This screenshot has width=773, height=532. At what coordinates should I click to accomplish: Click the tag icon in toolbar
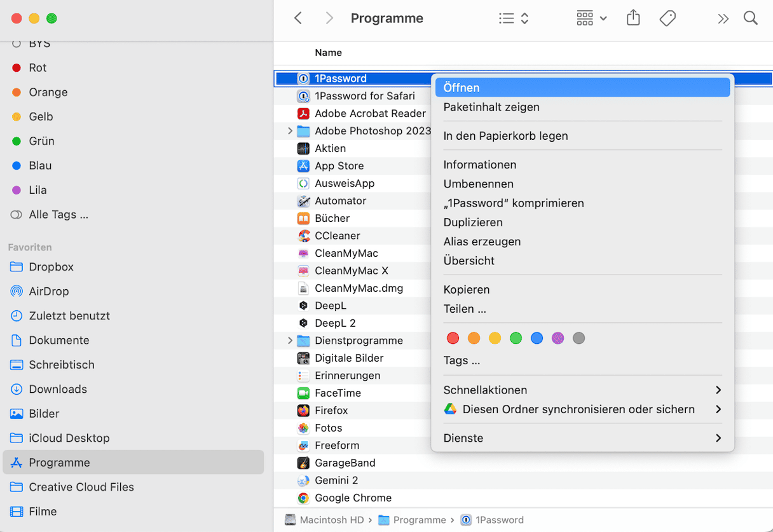(667, 18)
